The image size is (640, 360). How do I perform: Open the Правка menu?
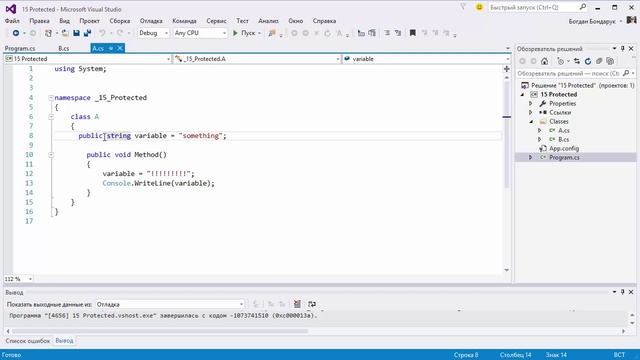pyautogui.click(x=39, y=21)
